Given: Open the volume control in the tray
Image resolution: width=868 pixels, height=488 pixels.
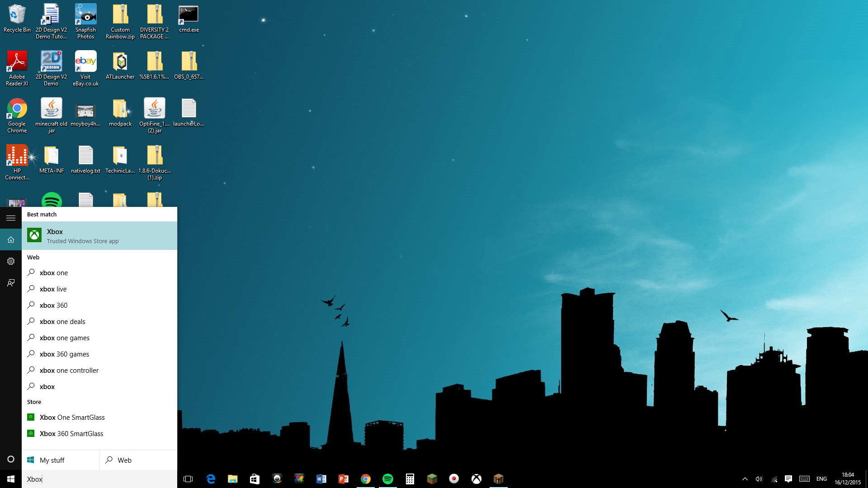Looking at the screenshot, I should point(759,479).
